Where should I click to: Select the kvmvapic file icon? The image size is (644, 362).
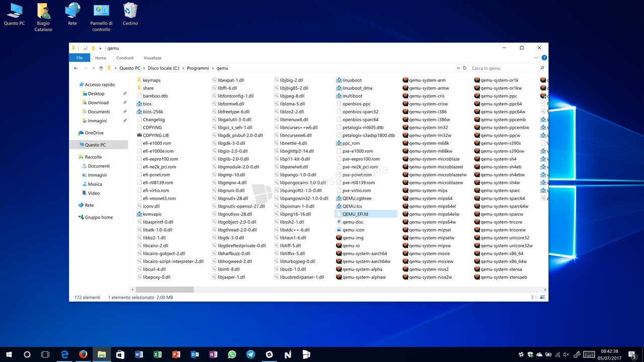pos(139,214)
